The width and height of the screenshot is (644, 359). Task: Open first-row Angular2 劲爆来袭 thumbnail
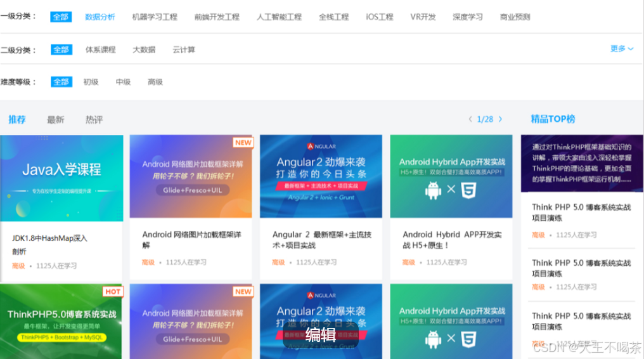click(x=321, y=176)
